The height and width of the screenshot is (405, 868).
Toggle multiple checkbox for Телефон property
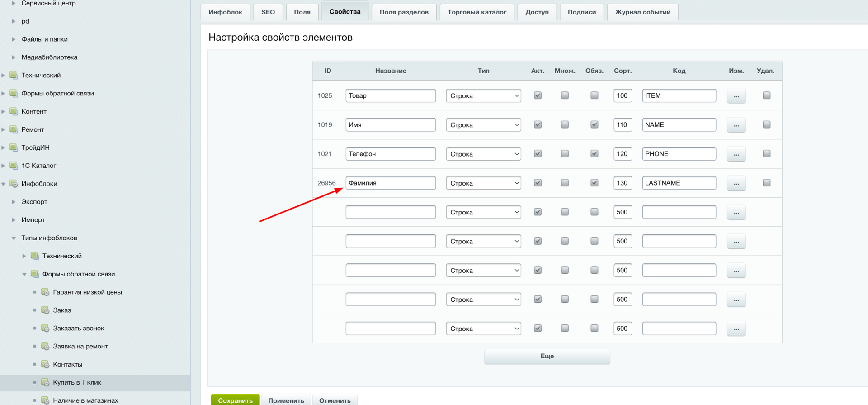click(x=565, y=154)
